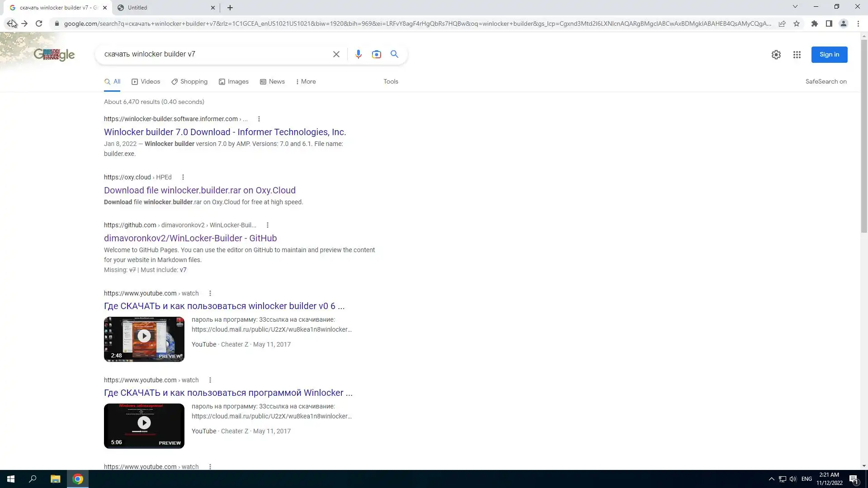This screenshot has height=488, width=868.
Task: Clear the search box with X icon
Action: [x=336, y=54]
